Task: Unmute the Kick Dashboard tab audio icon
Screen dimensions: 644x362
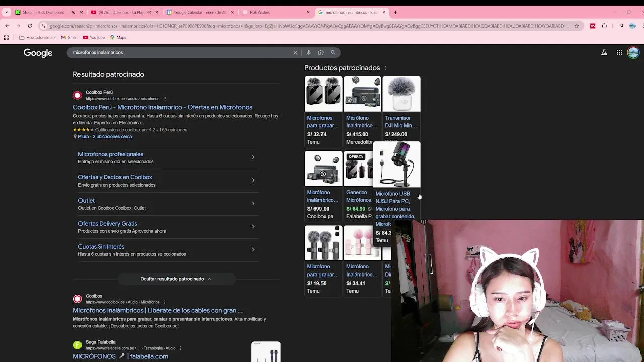Action: [73, 12]
